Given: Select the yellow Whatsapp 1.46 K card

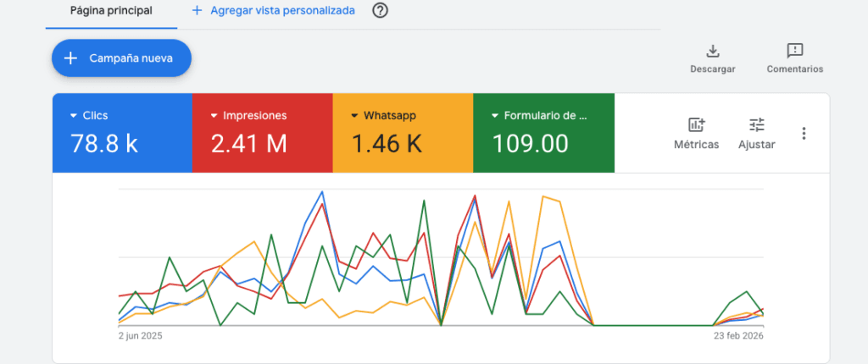Looking at the screenshot, I should 403,133.
